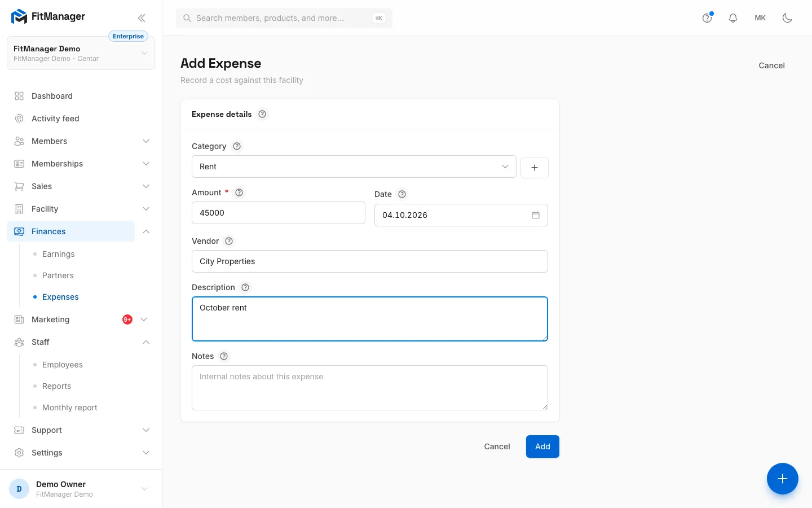
Task: Open Employees under Staff
Action: [63, 365]
